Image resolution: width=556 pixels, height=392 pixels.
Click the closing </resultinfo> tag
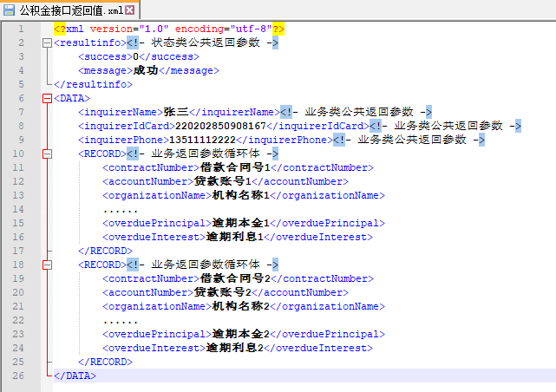[94, 84]
